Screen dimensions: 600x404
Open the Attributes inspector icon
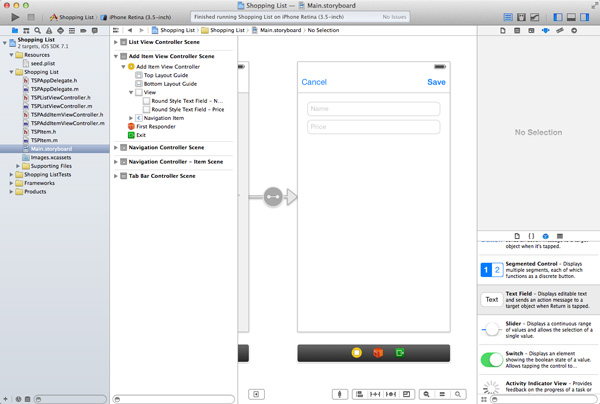click(546, 31)
